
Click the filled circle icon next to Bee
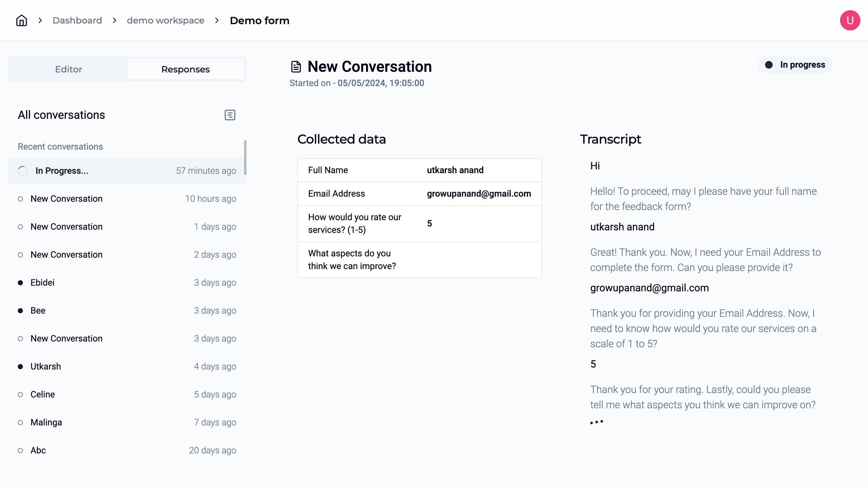tap(21, 310)
